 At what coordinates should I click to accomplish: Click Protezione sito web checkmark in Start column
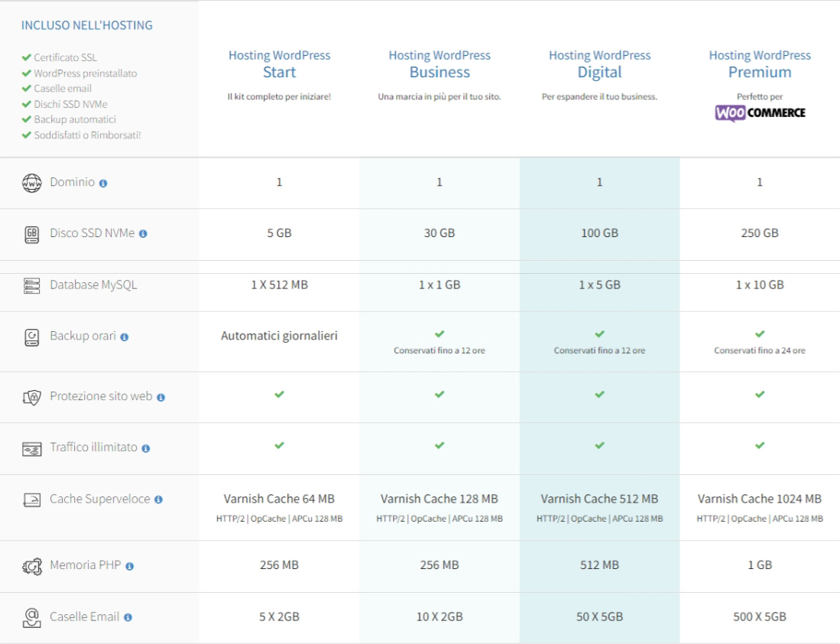click(x=279, y=395)
